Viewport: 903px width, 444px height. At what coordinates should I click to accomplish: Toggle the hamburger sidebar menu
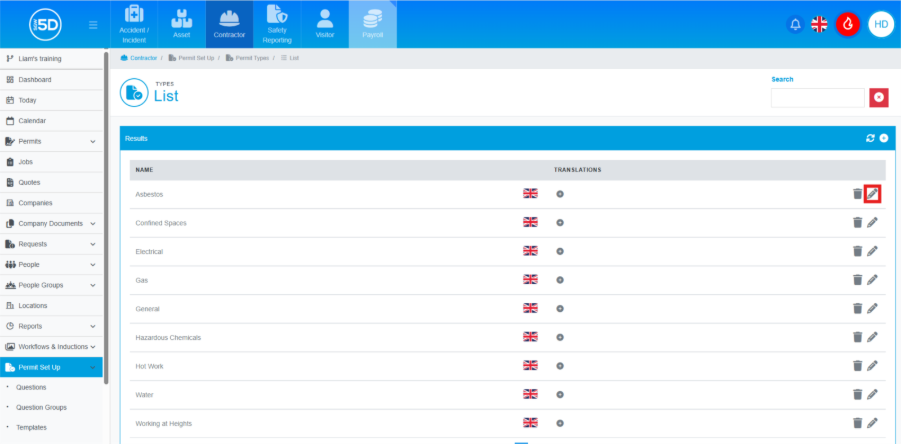tap(93, 25)
